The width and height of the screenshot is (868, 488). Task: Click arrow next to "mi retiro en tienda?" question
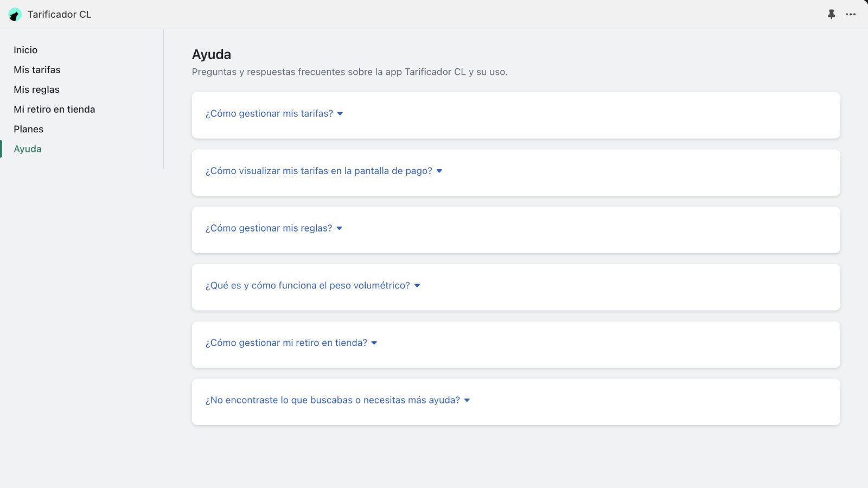(x=374, y=343)
